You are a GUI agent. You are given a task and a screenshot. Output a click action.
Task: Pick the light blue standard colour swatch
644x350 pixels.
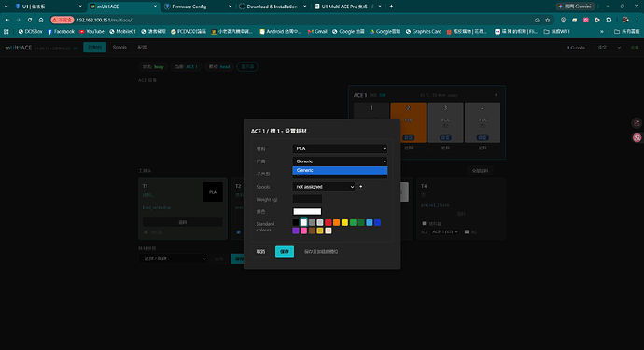pyautogui.click(x=370, y=223)
